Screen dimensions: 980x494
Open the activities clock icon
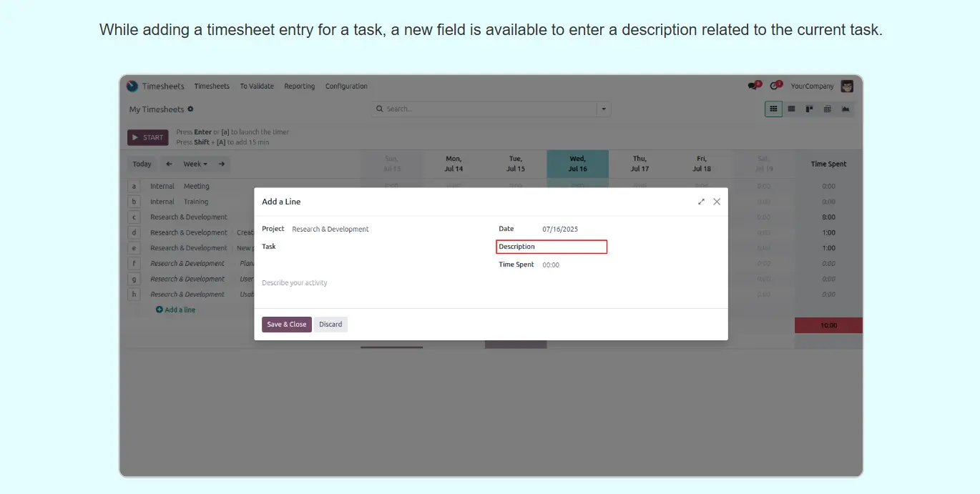pyautogui.click(x=774, y=86)
